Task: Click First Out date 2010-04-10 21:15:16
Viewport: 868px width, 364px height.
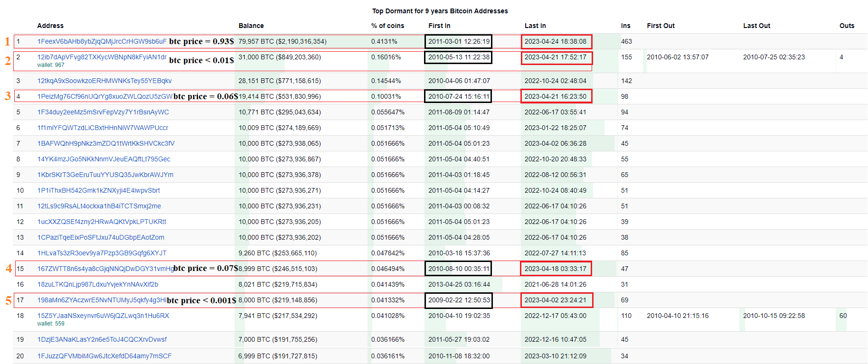Action: tap(678, 316)
